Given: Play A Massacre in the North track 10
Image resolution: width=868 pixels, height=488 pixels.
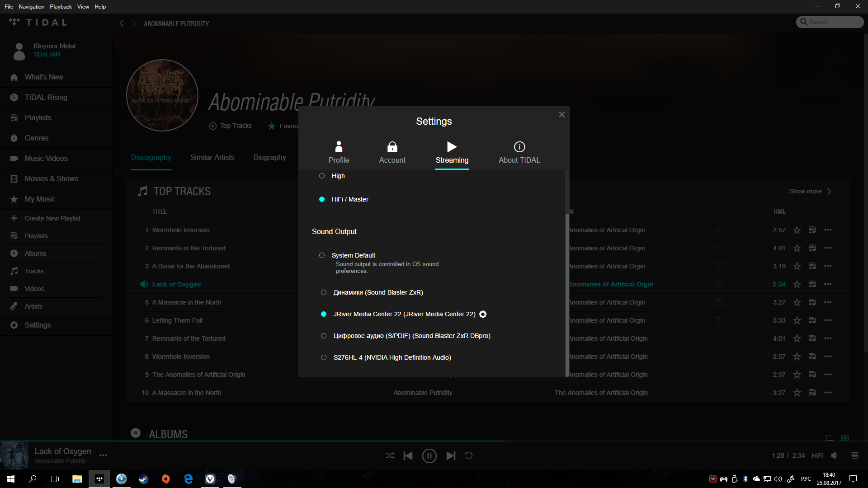Looking at the screenshot, I should pyautogui.click(x=186, y=393).
